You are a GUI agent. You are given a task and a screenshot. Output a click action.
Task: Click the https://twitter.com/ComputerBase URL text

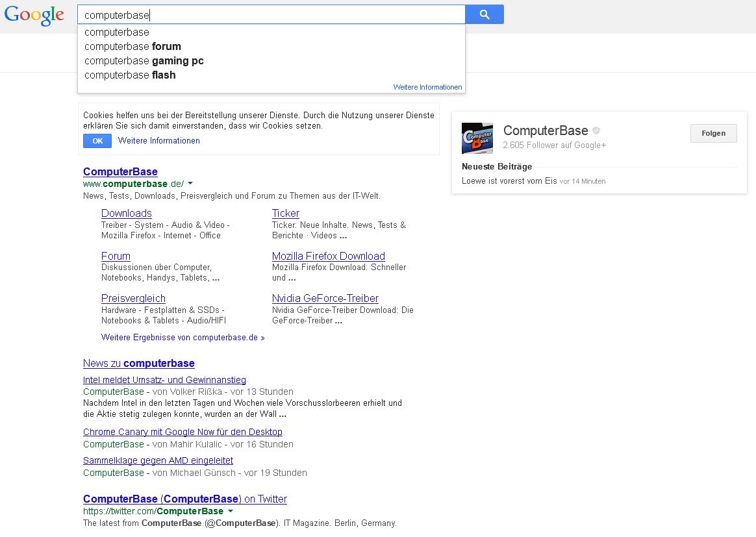153,511
